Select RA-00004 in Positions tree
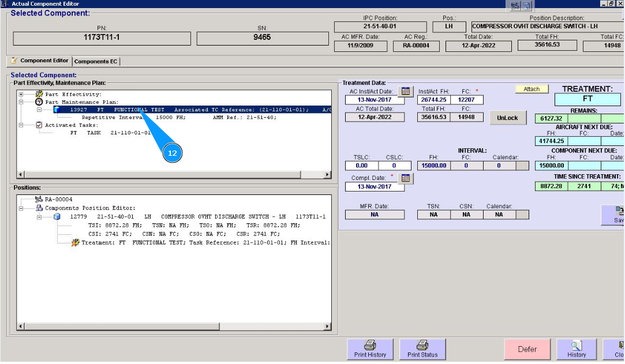Screen dimensions: 625x364 coord(58,199)
